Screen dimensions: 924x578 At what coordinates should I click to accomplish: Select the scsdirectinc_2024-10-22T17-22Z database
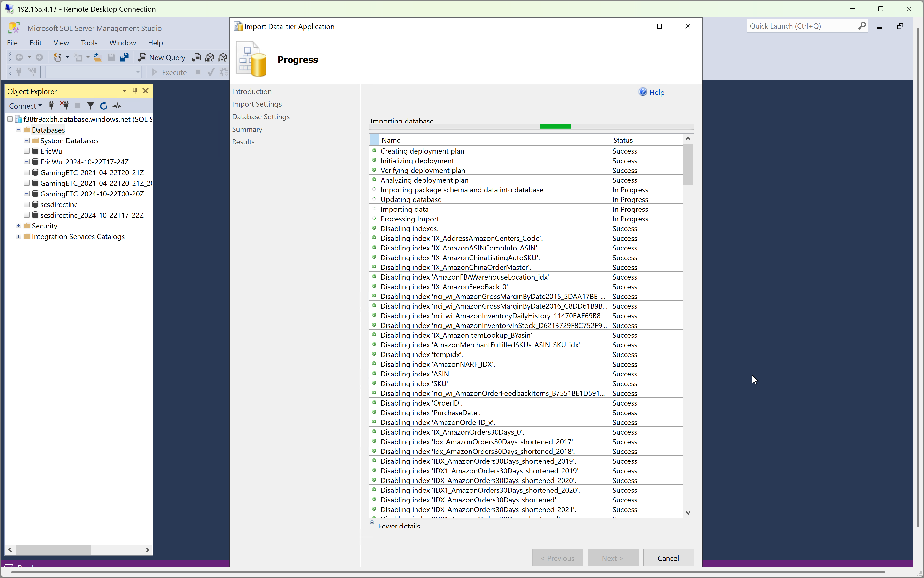coord(92,215)
